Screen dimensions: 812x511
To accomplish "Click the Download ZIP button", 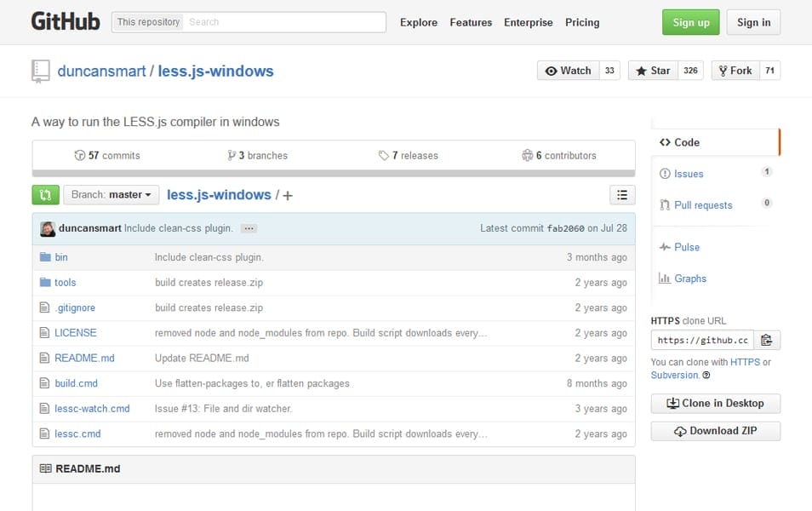I will pos(716,431).
